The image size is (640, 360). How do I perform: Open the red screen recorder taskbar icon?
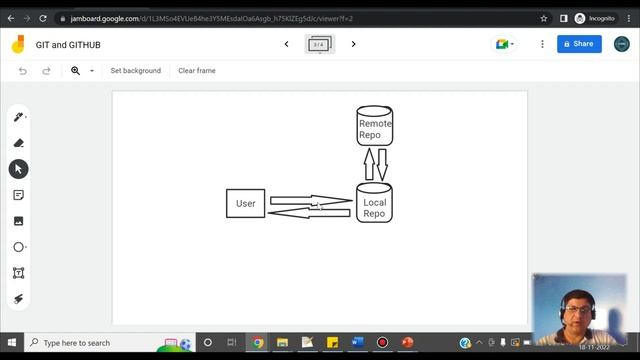click(x=382, y=342)
